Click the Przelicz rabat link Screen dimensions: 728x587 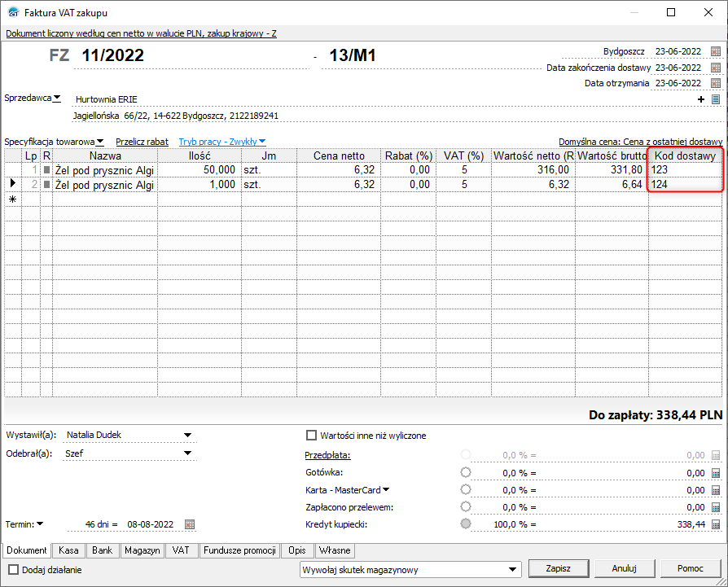142,142
